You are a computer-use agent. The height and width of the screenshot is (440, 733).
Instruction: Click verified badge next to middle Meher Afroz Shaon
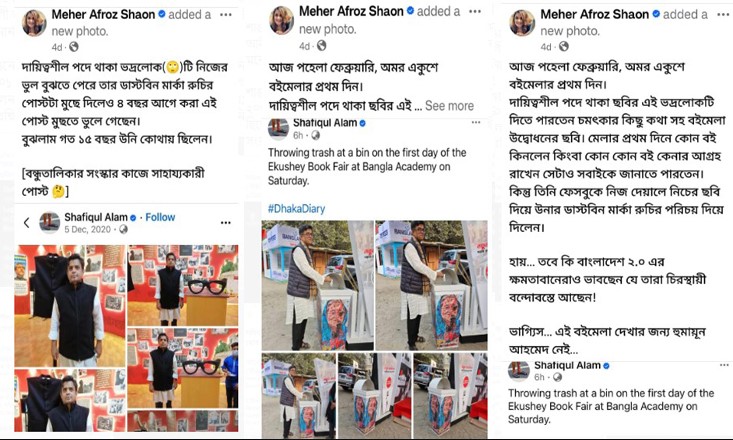pyautogui.click(x=410, y=10)
